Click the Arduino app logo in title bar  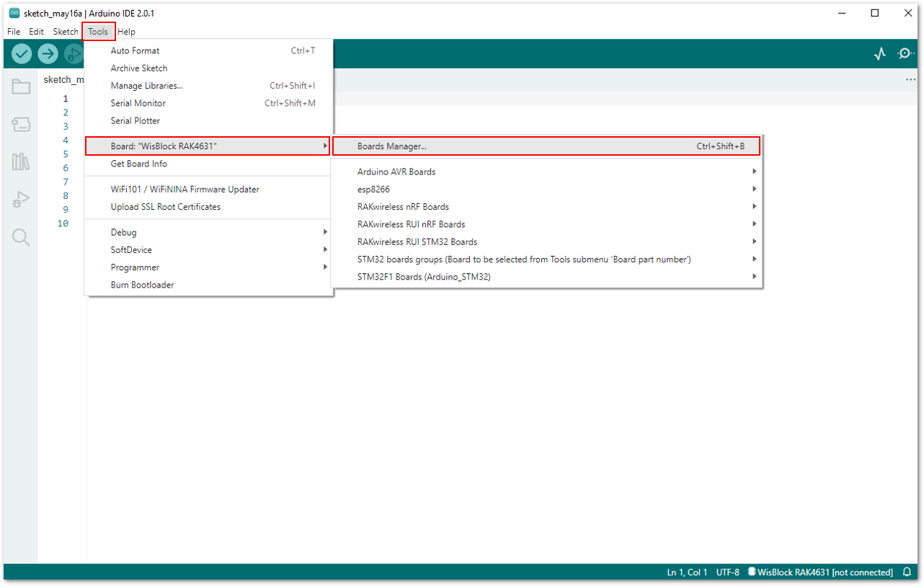click(x=14, y=13)
